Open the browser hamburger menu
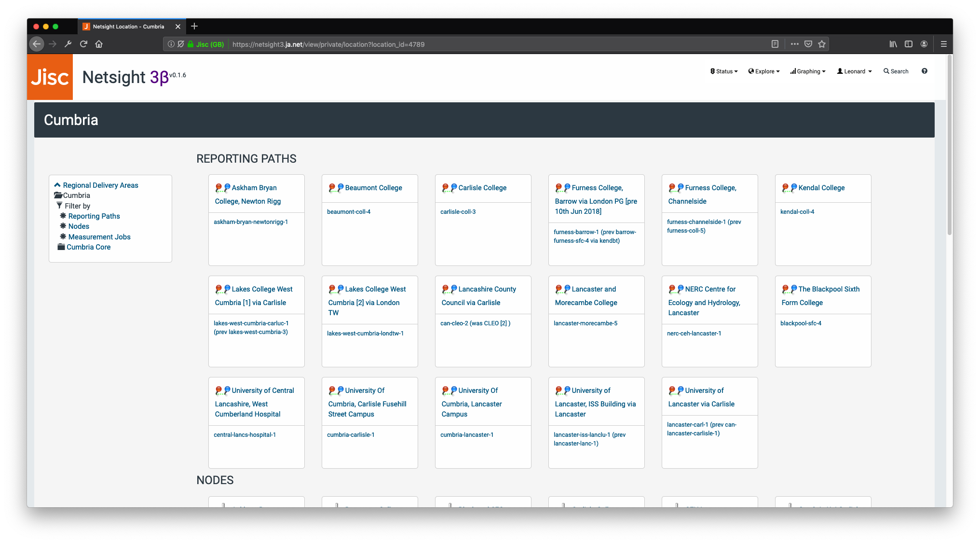This screenshot has width=980, height=543. point(944,44)
